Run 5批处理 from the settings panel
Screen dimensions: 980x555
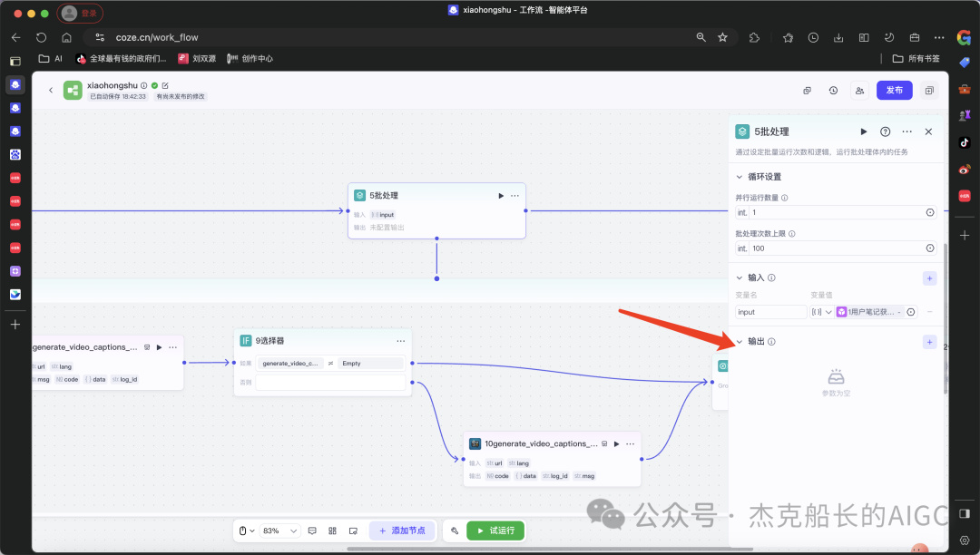pos(864,131)
